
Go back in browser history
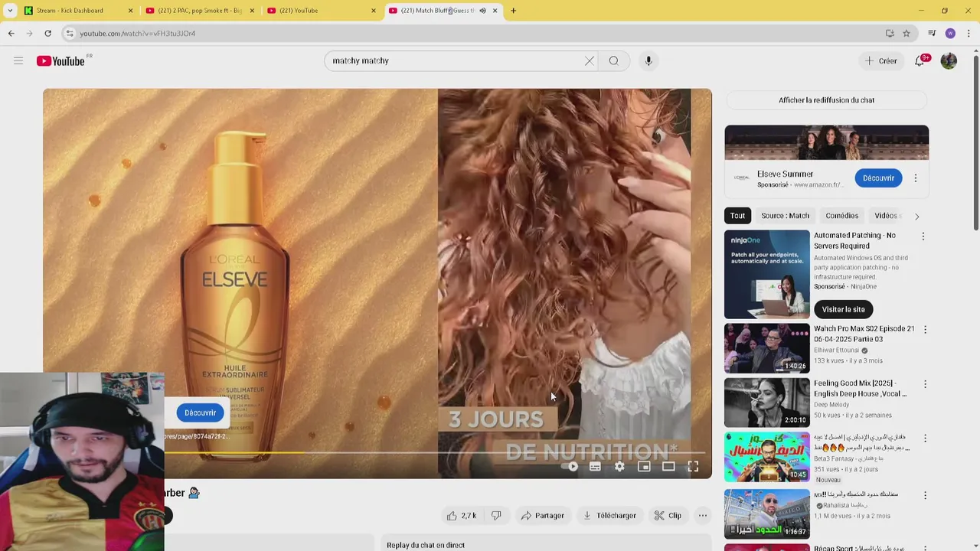coord(11,33)
